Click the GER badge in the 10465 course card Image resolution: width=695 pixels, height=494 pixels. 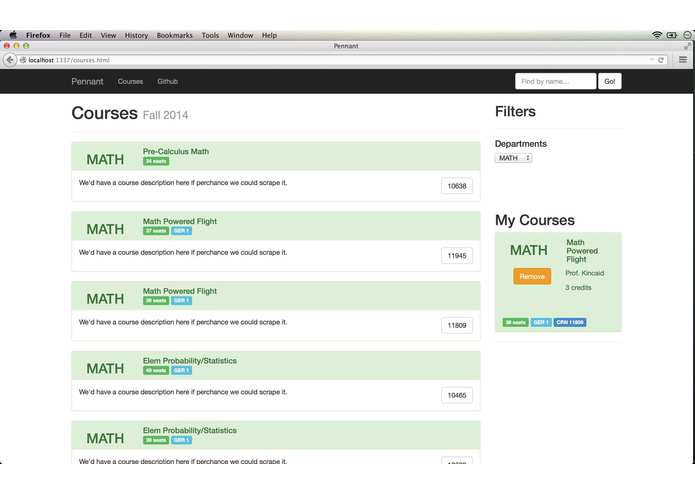tap(181, 370)
